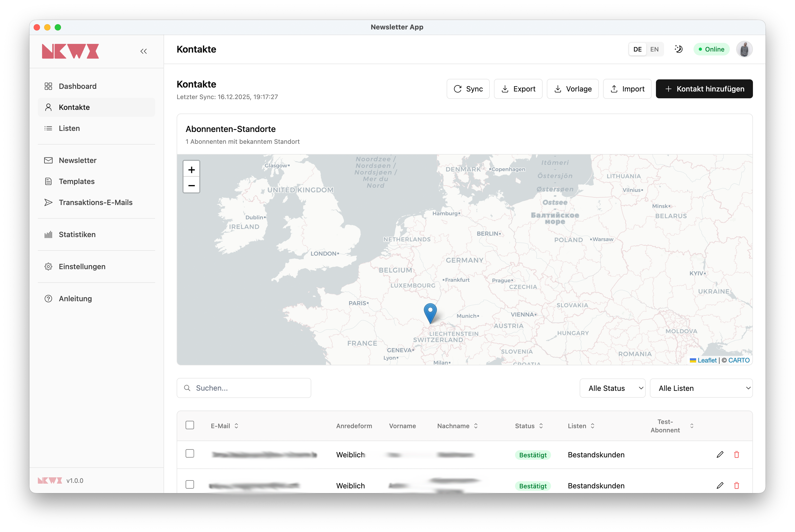Click the red trash icon in the second contact row
The image size is (795, 532).
click(x=736, y=485)
